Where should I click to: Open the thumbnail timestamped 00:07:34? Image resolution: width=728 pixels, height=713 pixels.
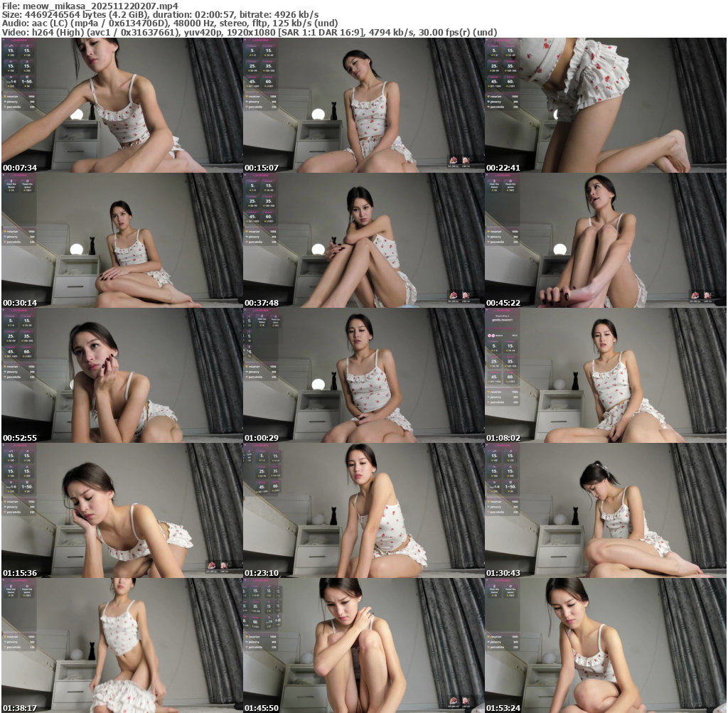click(x=122, y=105)
